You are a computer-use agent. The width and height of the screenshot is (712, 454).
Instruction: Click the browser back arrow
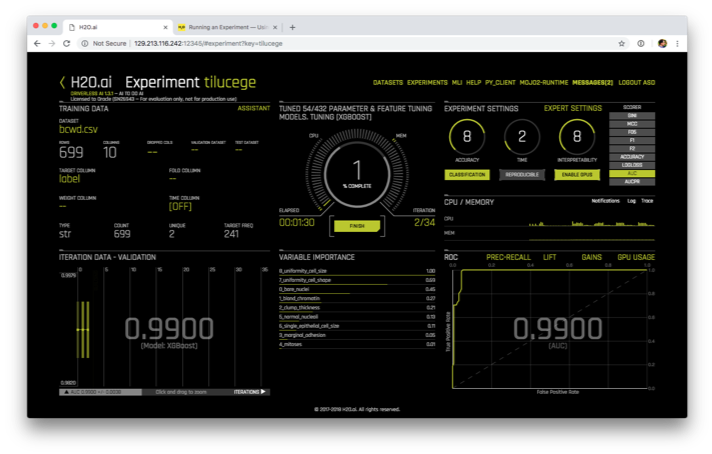(37, 44)
